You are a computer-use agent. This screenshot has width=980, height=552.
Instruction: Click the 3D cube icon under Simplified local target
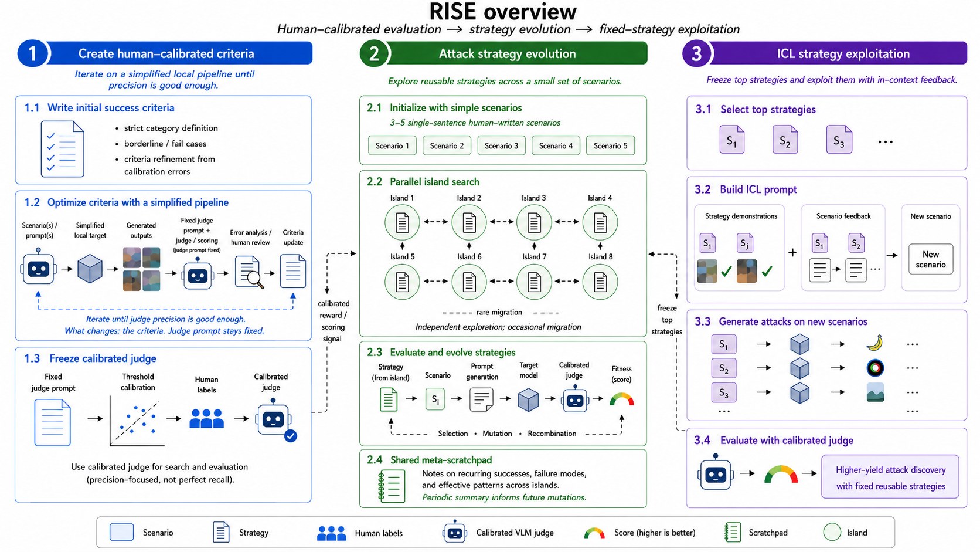point(90,269)
